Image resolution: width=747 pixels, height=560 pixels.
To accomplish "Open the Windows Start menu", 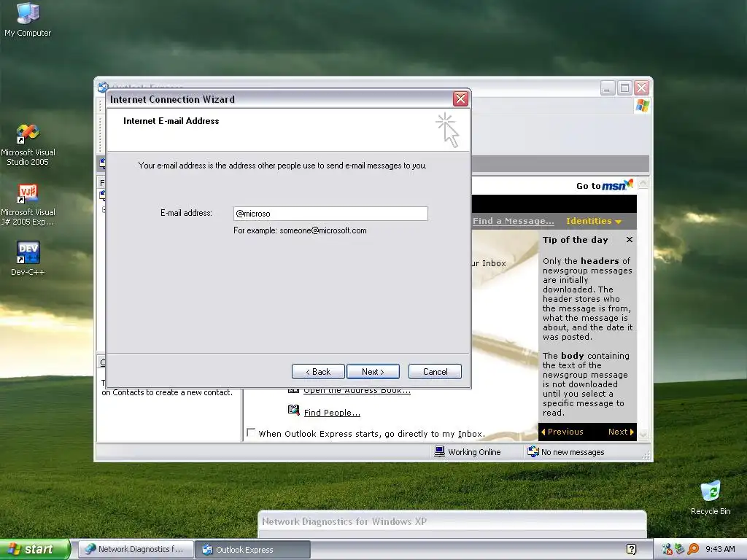I will 35,549.
